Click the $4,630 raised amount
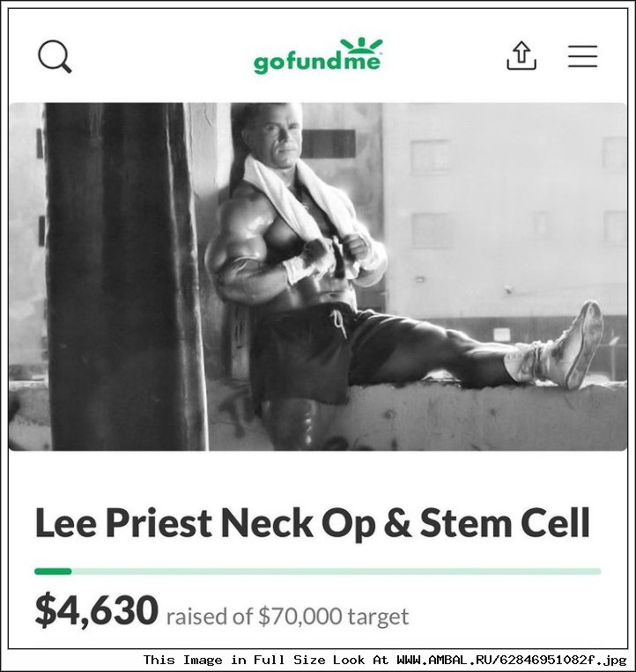This screenshot has height=672, width=636. click(97, 609)
